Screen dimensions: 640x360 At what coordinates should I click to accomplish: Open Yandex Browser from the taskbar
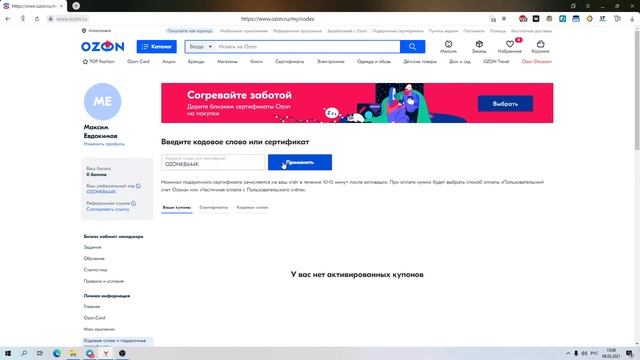pos(106,353)
